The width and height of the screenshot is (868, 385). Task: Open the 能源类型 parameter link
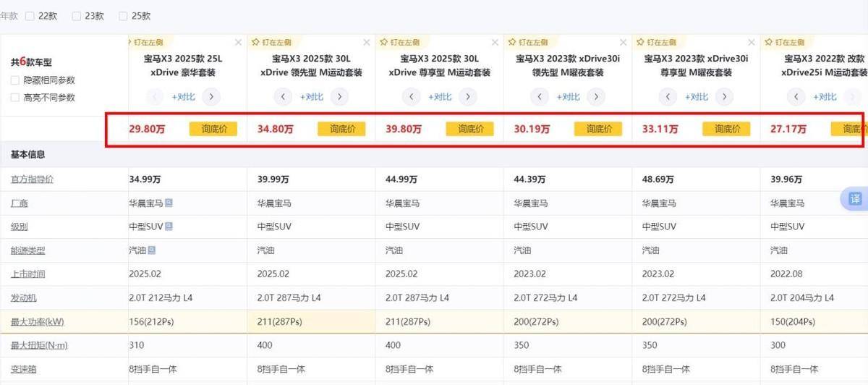click(27, 250)
